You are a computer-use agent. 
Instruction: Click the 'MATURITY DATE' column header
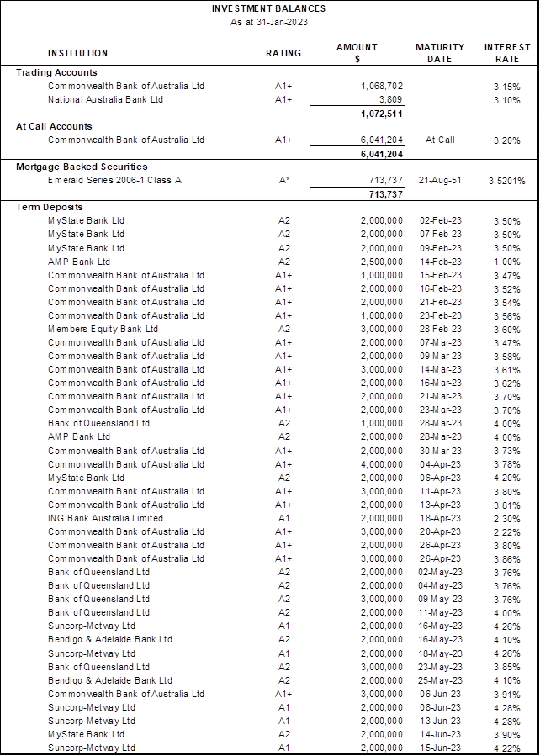[440, 53]
